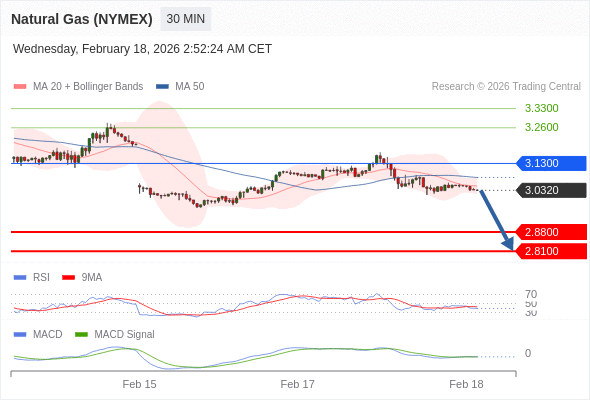Viewport: 590px width, 400px height.
Task: Click the MACD Signal legend label
Action: 124,335
